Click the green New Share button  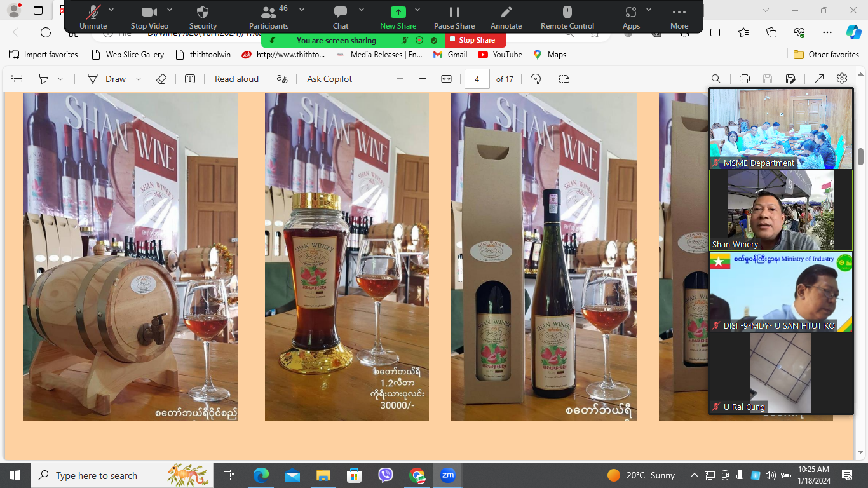click(x=398, y=17)
